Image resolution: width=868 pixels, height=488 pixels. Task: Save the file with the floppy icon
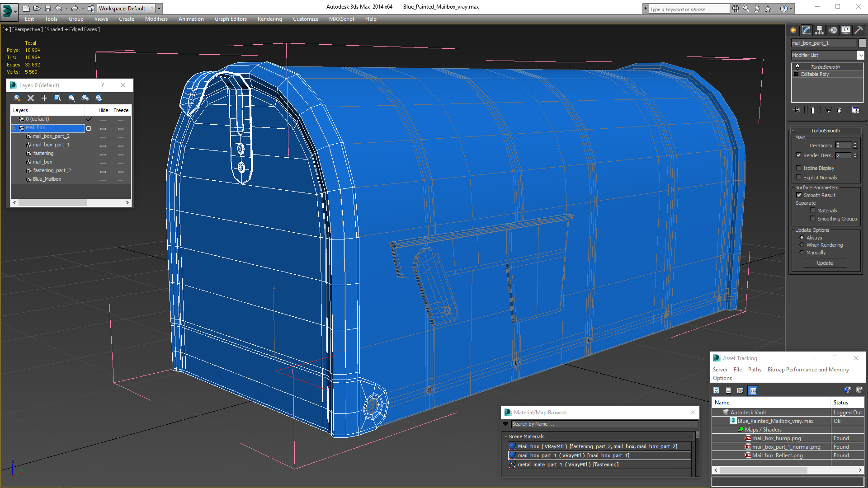(48, 8)
